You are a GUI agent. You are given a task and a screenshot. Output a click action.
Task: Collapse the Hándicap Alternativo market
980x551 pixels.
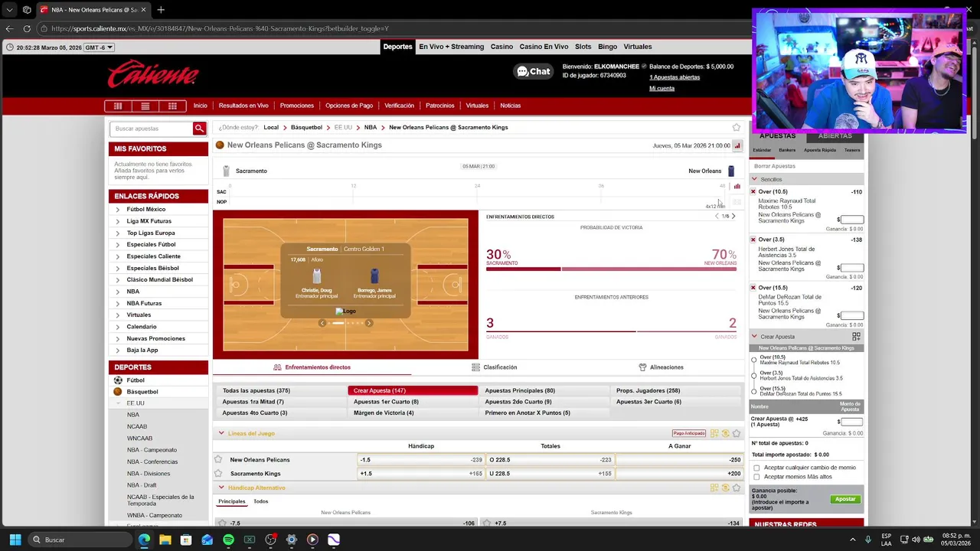221,487
